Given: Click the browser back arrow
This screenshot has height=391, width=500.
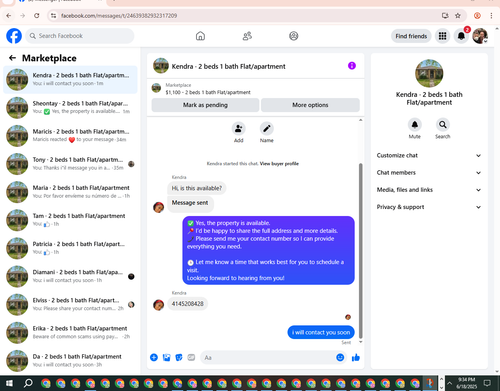Looking at the screenshot, I should pyautogui.click(x=9, y=16).
